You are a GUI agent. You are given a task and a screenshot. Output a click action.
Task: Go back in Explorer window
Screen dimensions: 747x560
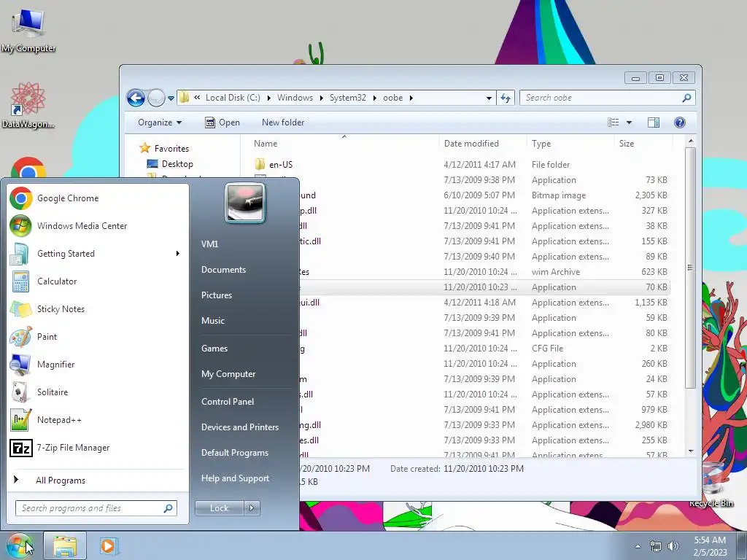pyautogui.click(x=136, y=98)
